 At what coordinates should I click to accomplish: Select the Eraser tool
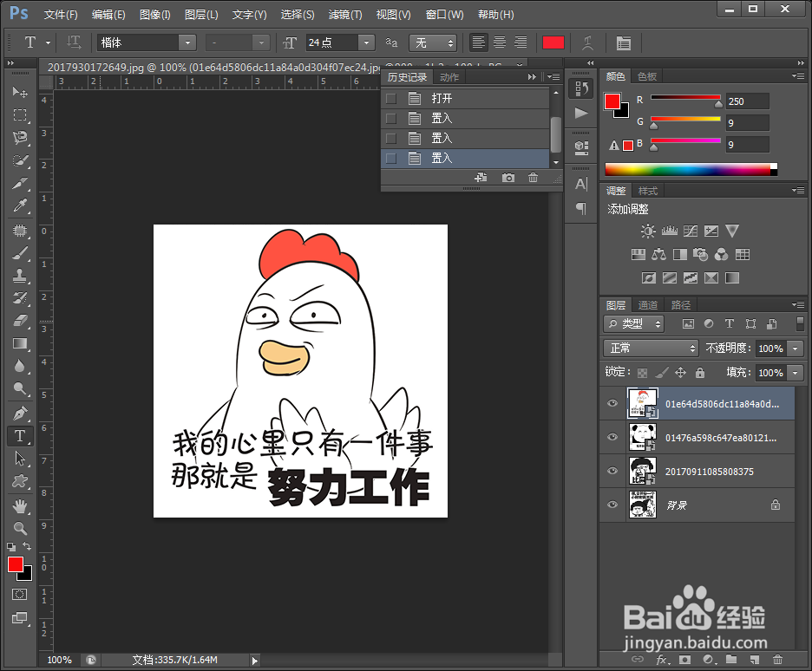pos(20,322)
